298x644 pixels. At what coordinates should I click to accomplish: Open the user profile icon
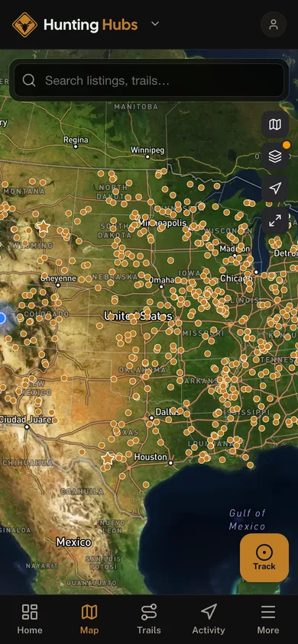[x=274, y=24]
